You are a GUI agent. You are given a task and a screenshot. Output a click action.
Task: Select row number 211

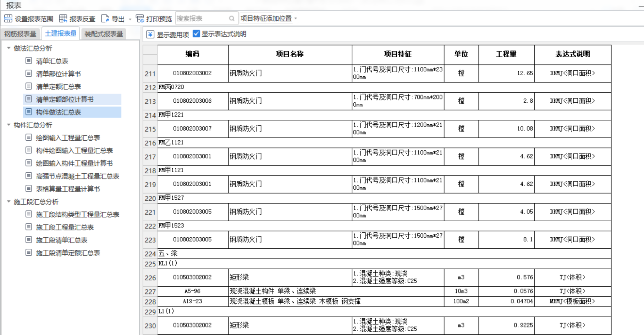click(x=150, y=74)
